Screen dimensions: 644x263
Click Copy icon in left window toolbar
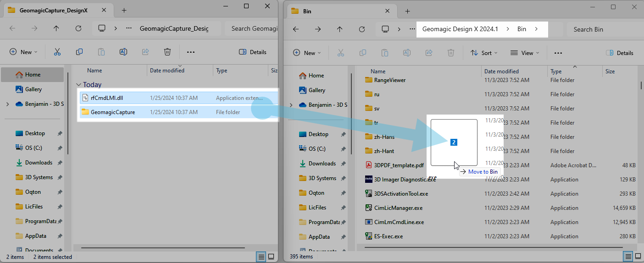(79, 52)
